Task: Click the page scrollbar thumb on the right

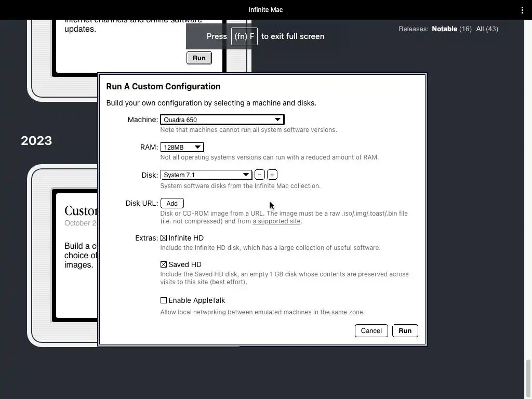Action: [x=528, y=379]
